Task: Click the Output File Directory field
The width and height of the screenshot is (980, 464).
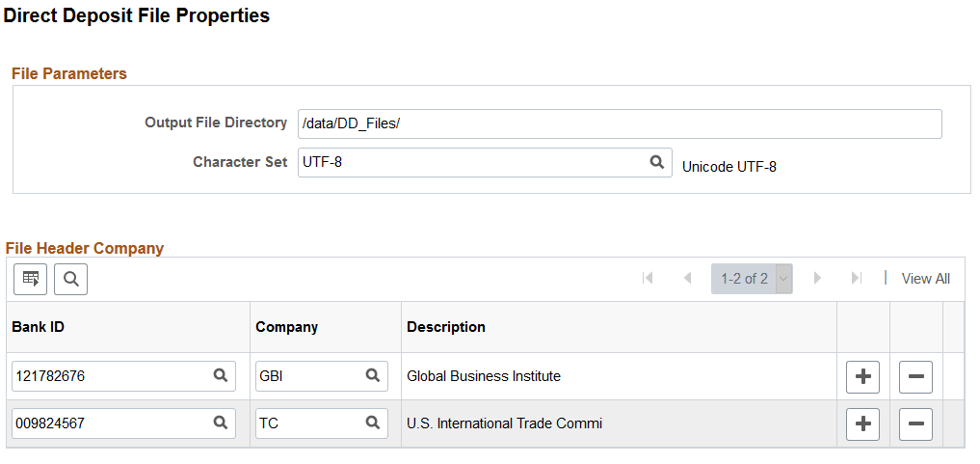Action: coord(619,123)
